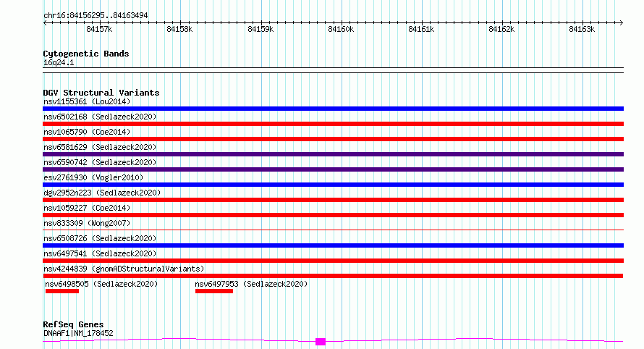The width and height of the screenshot is (644, 349).
Task: Select the magenta DNAAF1 exon block
Action: tap(321, 342)
